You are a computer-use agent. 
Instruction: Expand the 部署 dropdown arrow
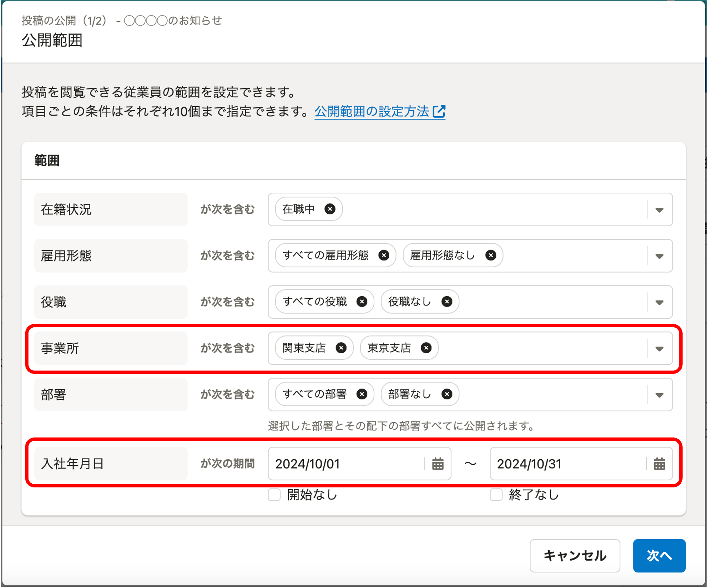(659, 395)
